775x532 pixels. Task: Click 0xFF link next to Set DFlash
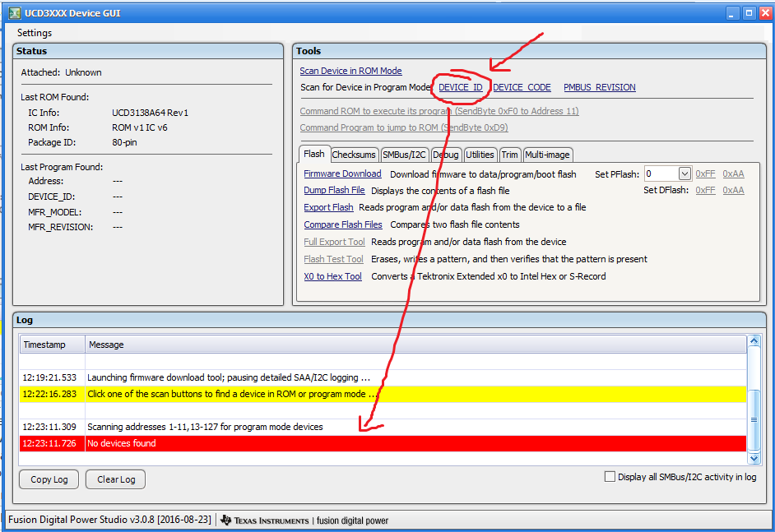pos(705,190)
